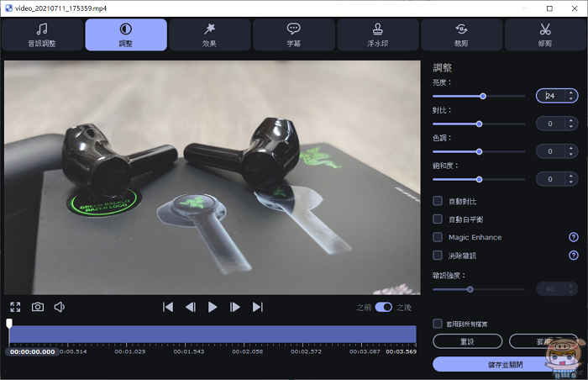This screenshot has height=380, width=588.
Task: Click the timeline playhead marker at start
Action: (x=9, y=324)
